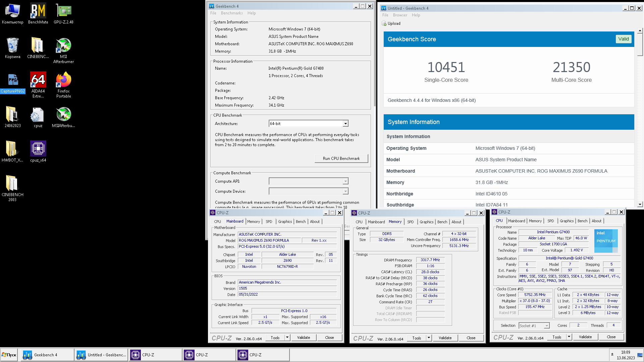
Task: Select Graphics tab in CPU-Z Mainboard window
Action: coord(285,222)
